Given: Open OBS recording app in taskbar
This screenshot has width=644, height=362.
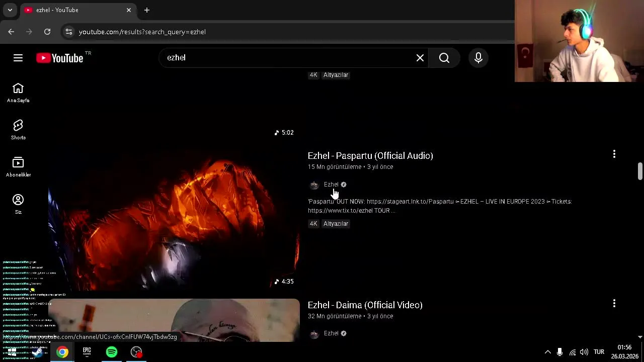Looking at the screenshot, I should (x=136, y=352).
